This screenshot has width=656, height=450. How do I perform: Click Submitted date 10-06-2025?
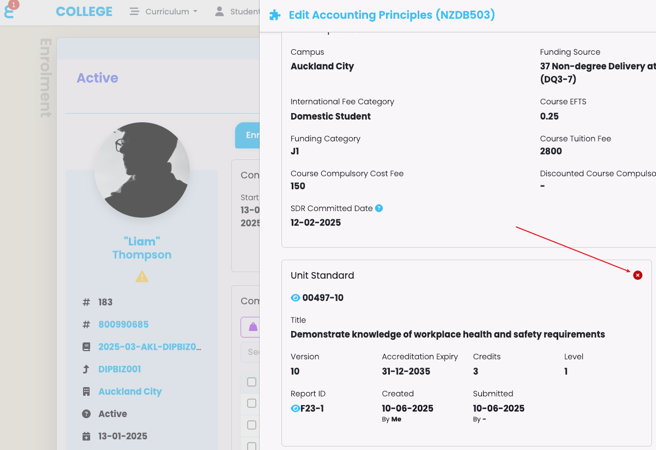click(x=499, y=409)
